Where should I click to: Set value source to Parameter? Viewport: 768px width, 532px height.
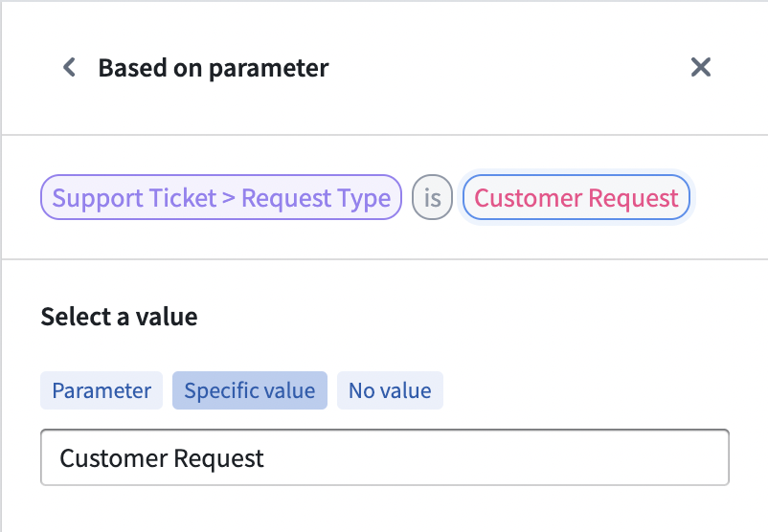click(x=102, y=390)
